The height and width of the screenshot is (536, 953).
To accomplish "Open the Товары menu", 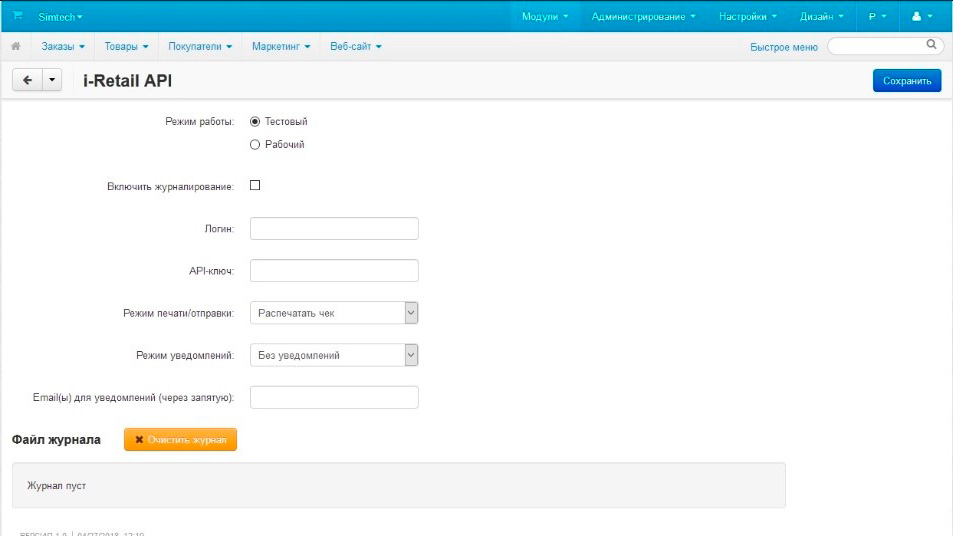I will click(126, 46).
